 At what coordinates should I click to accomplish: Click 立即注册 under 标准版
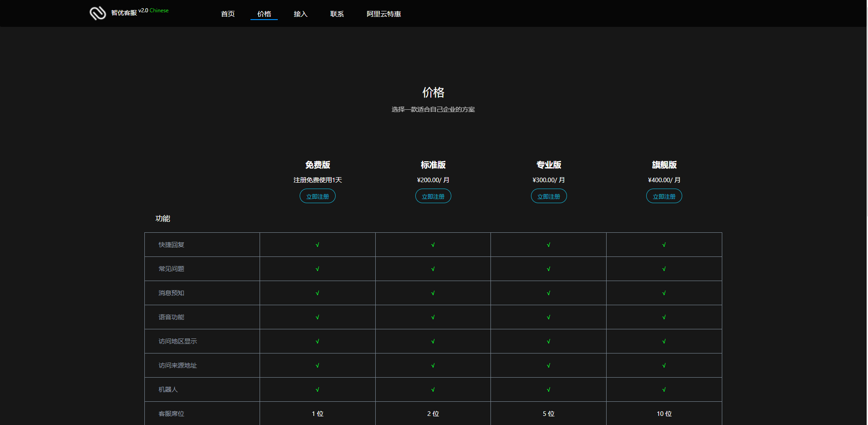433,196
